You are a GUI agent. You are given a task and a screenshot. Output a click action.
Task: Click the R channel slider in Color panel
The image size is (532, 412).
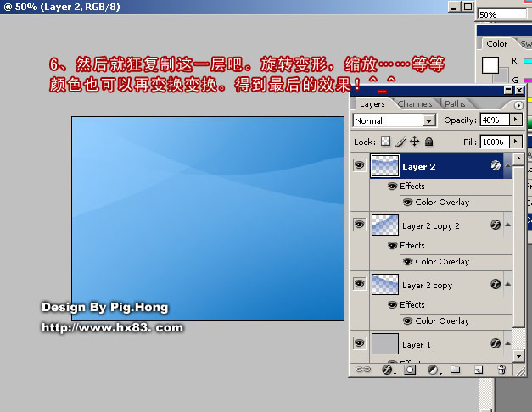[x=528, y=61]
